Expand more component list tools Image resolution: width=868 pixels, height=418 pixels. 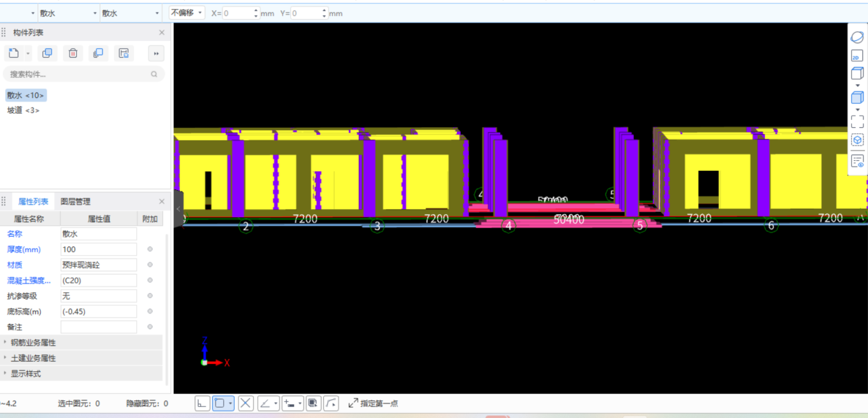pyautogui.click(x=156, y=54)
